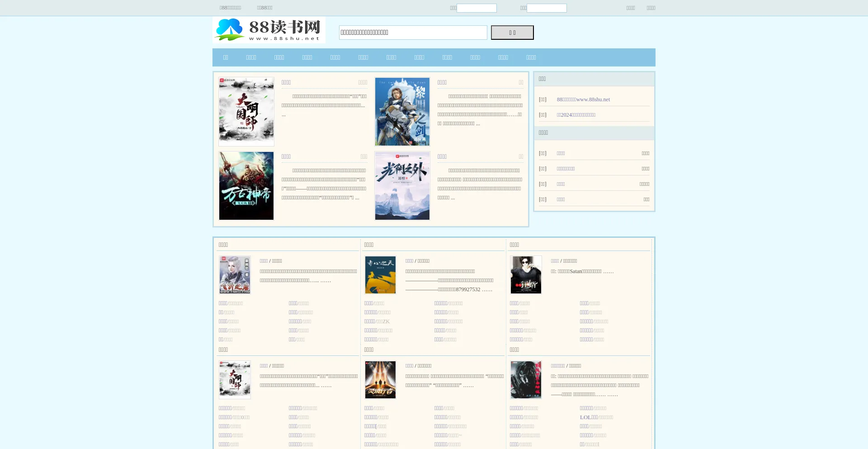Screen dimensions: 868x449
Task: Click the LOL novel link in the bottom list
Action: pos(588,417)
